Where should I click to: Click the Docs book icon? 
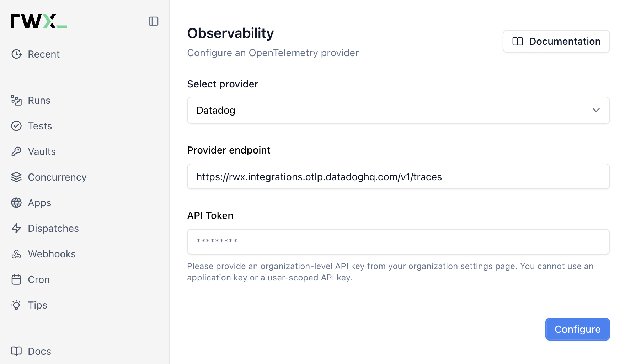coord(16,351)
